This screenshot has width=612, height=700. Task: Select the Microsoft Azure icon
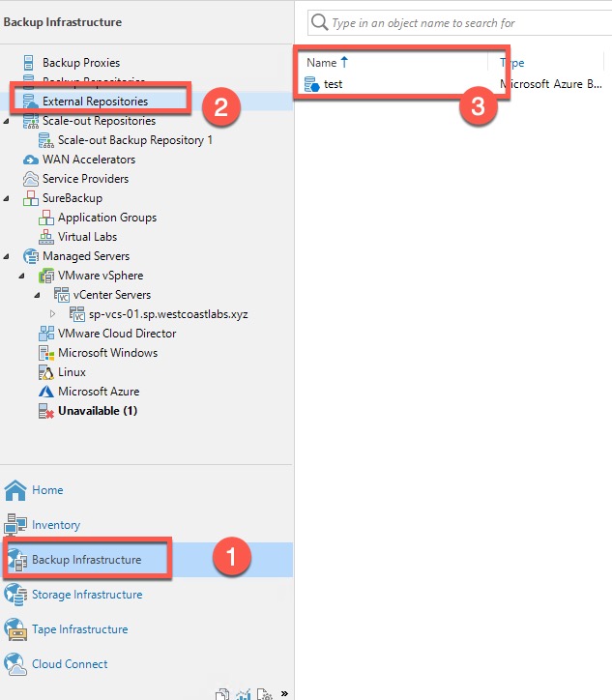click(45, 392)
